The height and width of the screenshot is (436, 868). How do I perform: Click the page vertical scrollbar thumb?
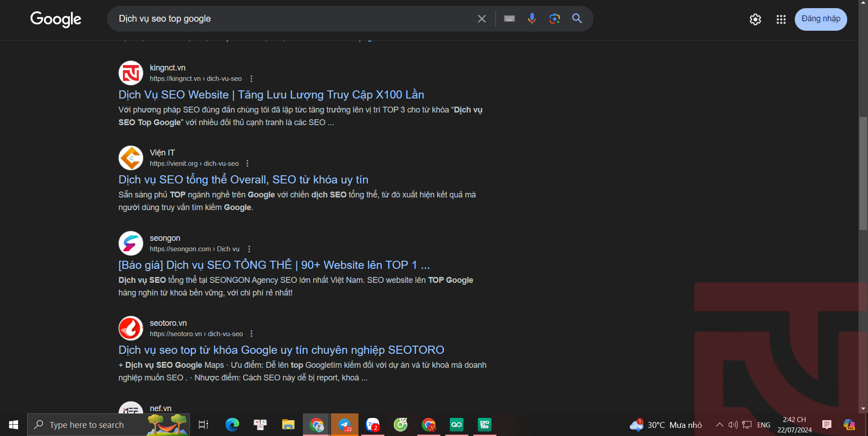(x=863, y=173)
